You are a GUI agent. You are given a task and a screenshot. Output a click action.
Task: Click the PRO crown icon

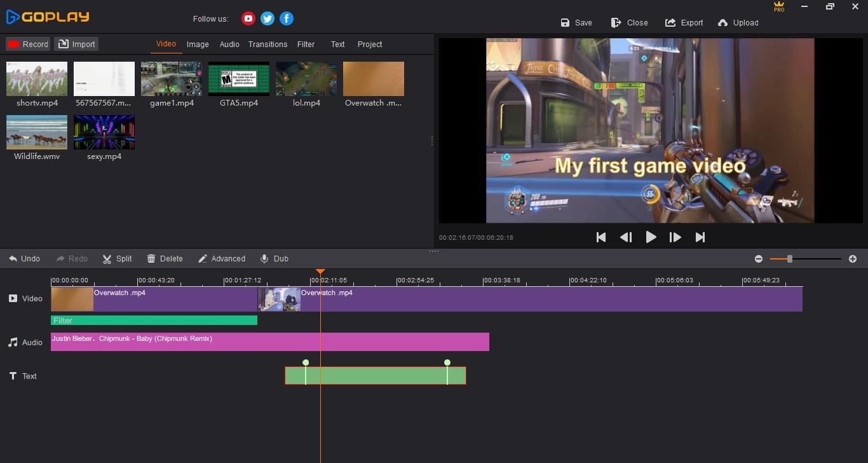[x=779, y=7]
